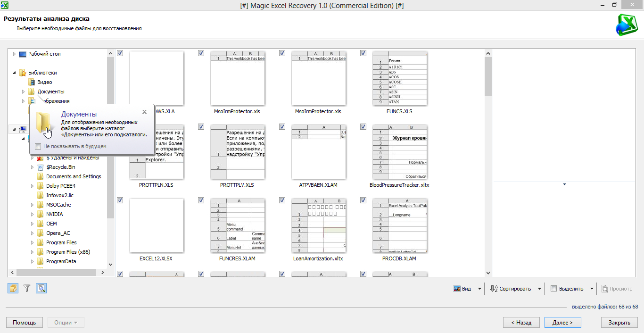Screen dimensions: 644x333
Task: Expand the NVIDIA folder in tree
Action: [x=33, y=214]
